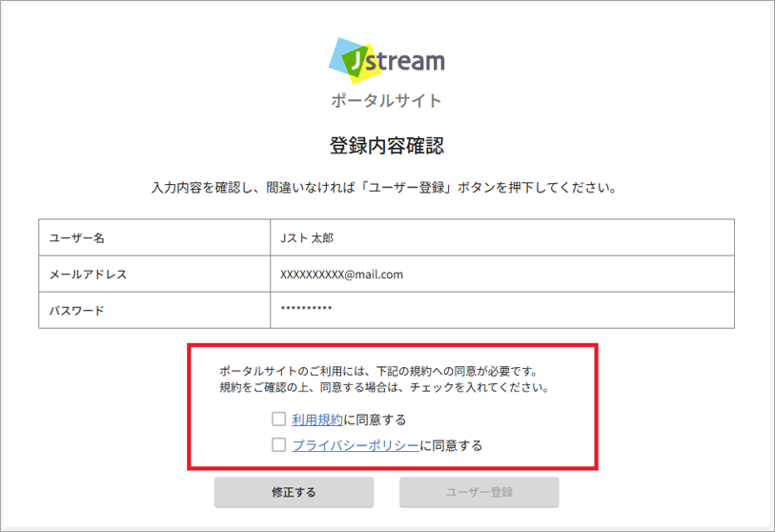Select the XXXXXXXXXX@mail.com email value

click(x=341, y=275)
